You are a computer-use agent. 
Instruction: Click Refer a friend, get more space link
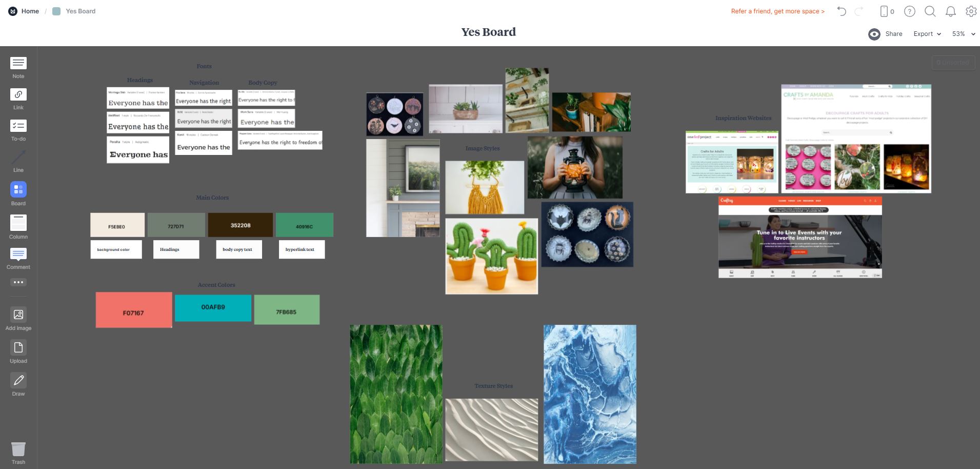777,11
